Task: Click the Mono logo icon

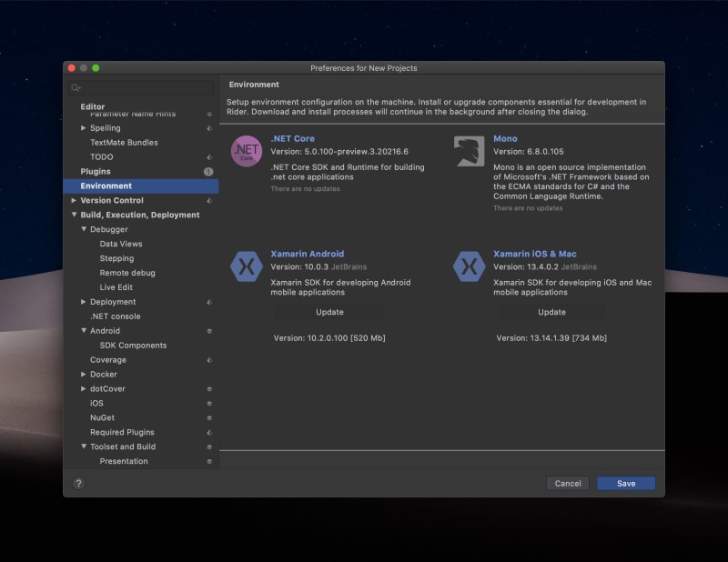Action: pos(469,151)
